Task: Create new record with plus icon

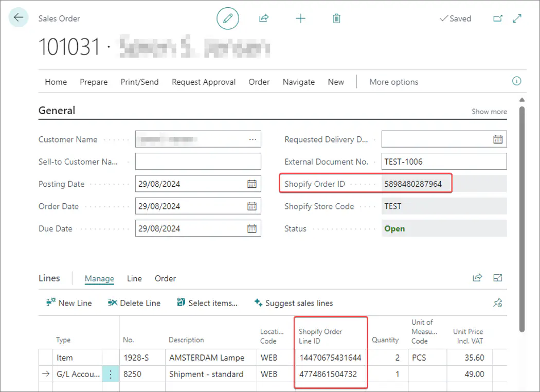Action: 301,18
